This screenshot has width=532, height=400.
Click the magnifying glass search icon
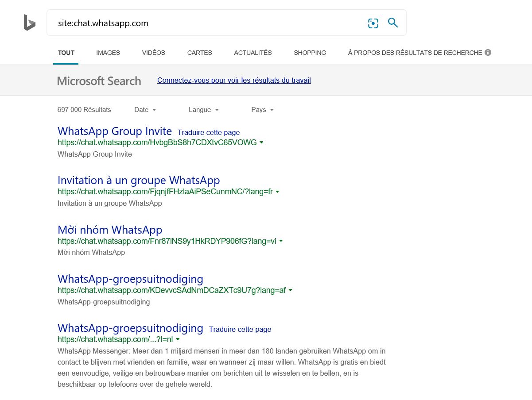[x=393, y=23]
